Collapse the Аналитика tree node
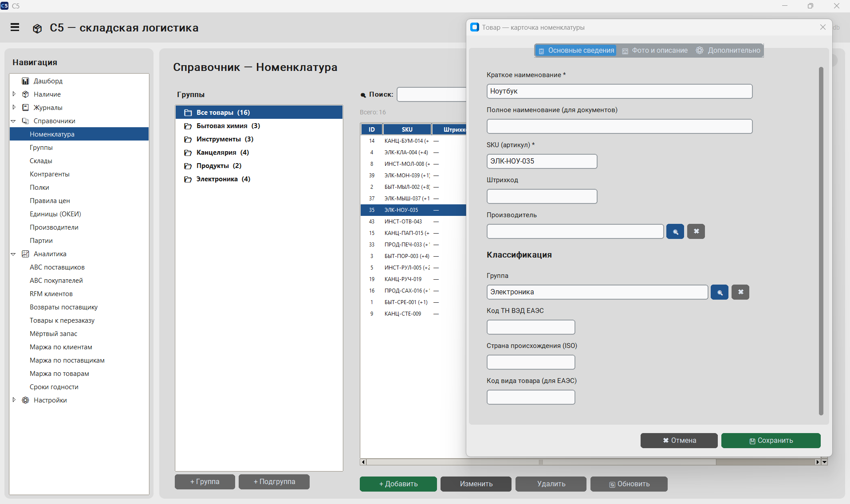The width and height of the screenshot is (850, 504). click(x=13, y=254)
